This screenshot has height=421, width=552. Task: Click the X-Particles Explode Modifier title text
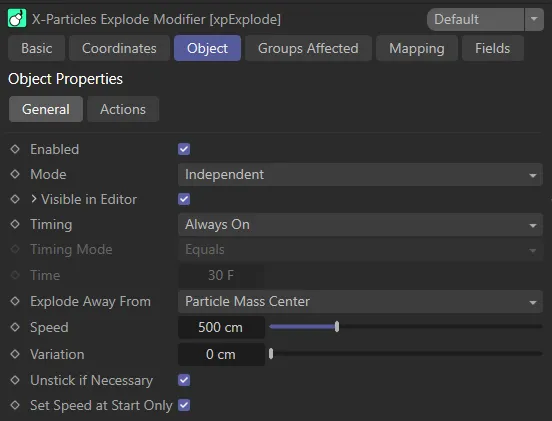tap(156, 19)
